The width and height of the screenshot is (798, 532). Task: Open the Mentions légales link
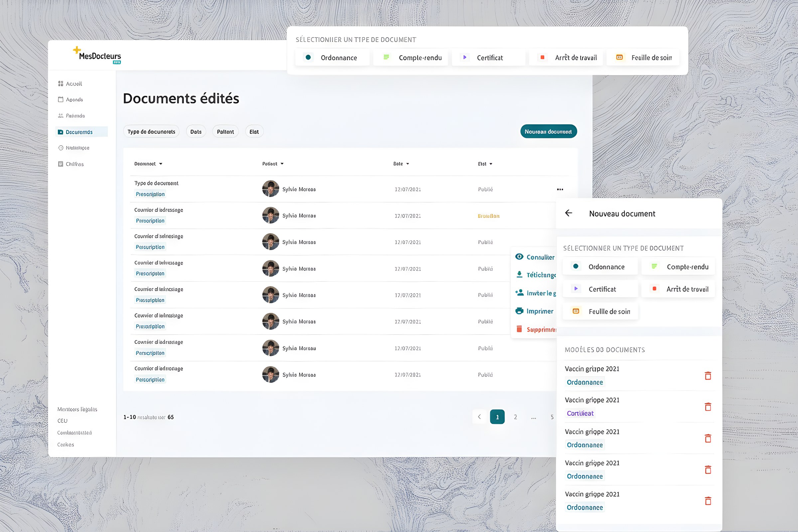point(77,409)
